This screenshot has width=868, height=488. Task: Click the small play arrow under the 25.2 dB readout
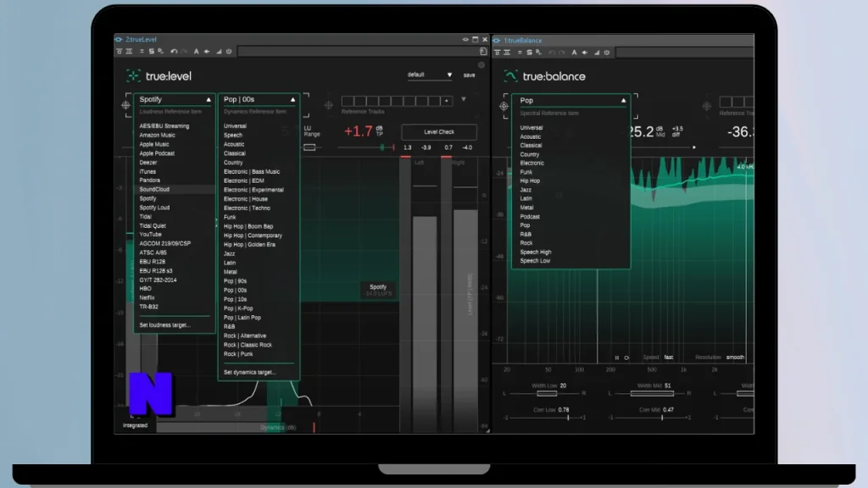coord(694,147)
